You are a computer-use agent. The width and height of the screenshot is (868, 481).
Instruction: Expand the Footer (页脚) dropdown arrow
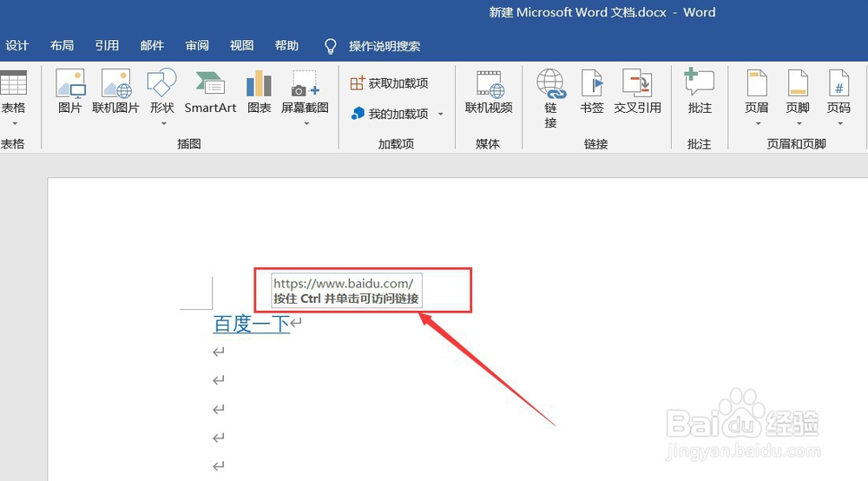tap(799, 123)
